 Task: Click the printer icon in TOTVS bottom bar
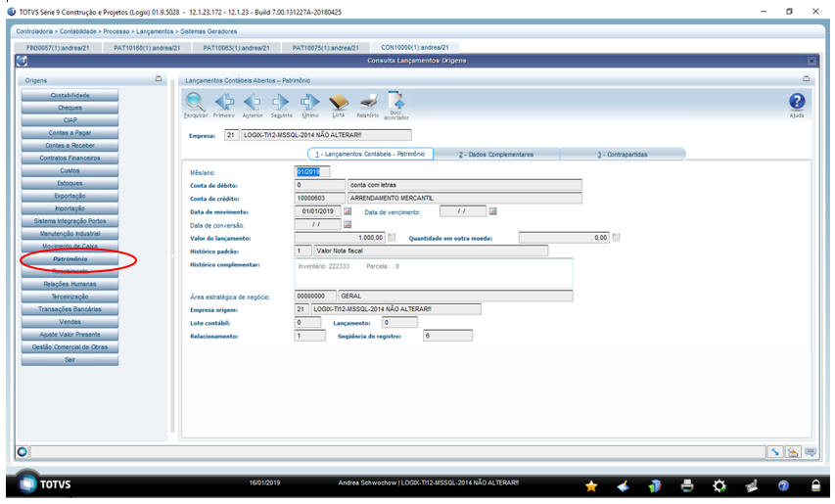pyautogui.click(x=687, y=485)
